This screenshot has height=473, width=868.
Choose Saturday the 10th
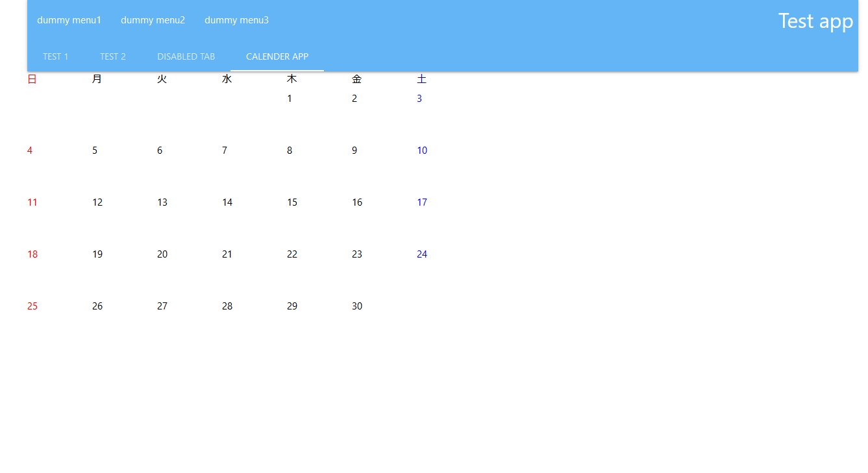pos(422,151)
